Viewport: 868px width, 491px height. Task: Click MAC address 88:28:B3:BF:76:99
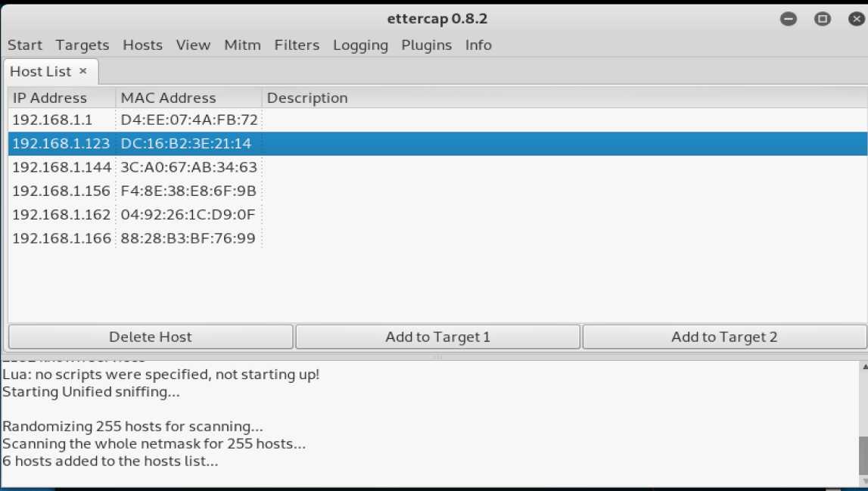(188, 238)
